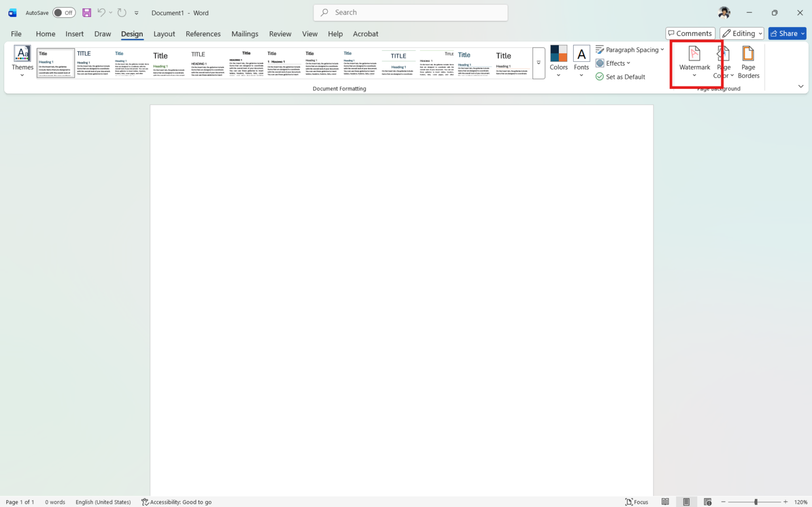This screenshot has height=507, width=812.
Task: Collapse the ribbon with the chevron
Action: click(800, 86)
